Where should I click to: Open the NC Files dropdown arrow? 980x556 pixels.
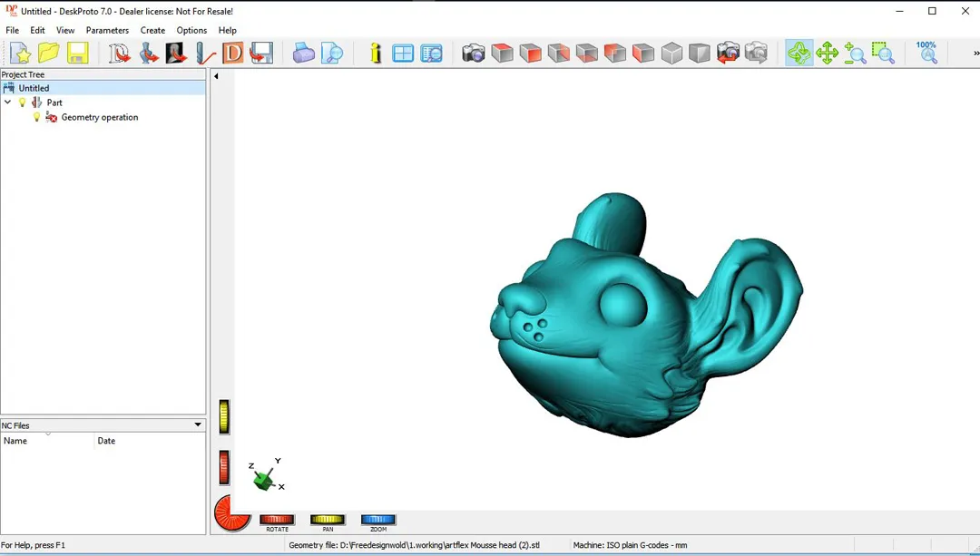pos(198,424)
